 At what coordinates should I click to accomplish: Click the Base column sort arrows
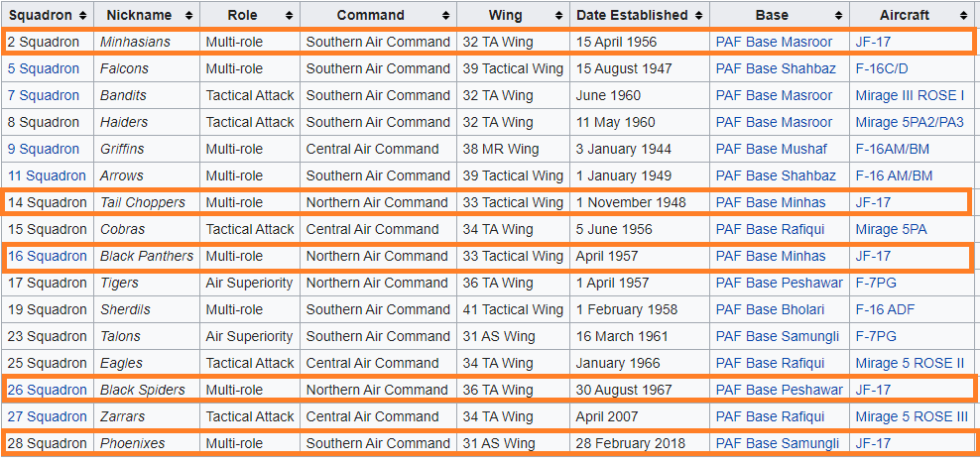coord(837,15)
